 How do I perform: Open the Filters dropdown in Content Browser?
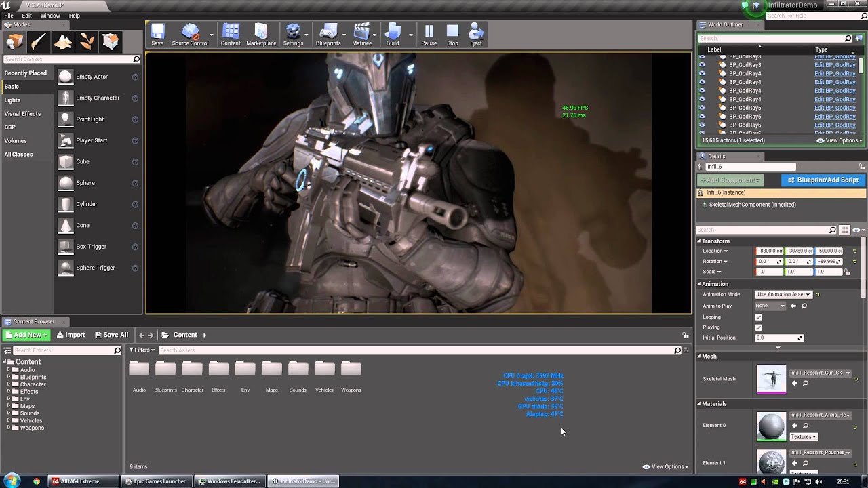(x=142, y=350)
